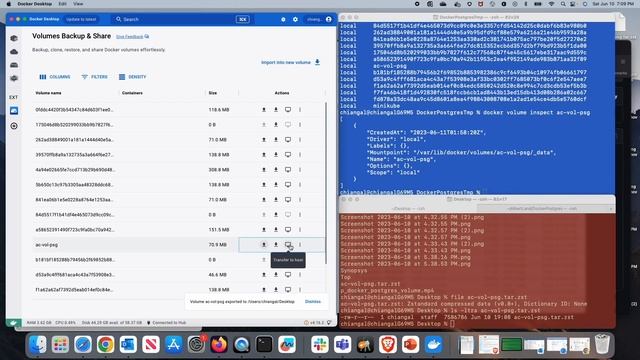Select Sort by Containers column header
This screenshot has width=640, height=360.
coord(132,93)
